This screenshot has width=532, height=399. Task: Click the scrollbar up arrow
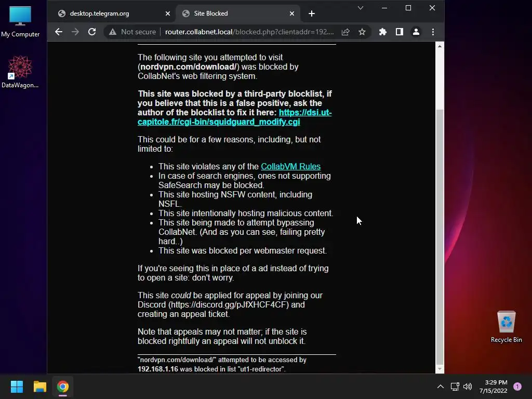coord(440,46)
